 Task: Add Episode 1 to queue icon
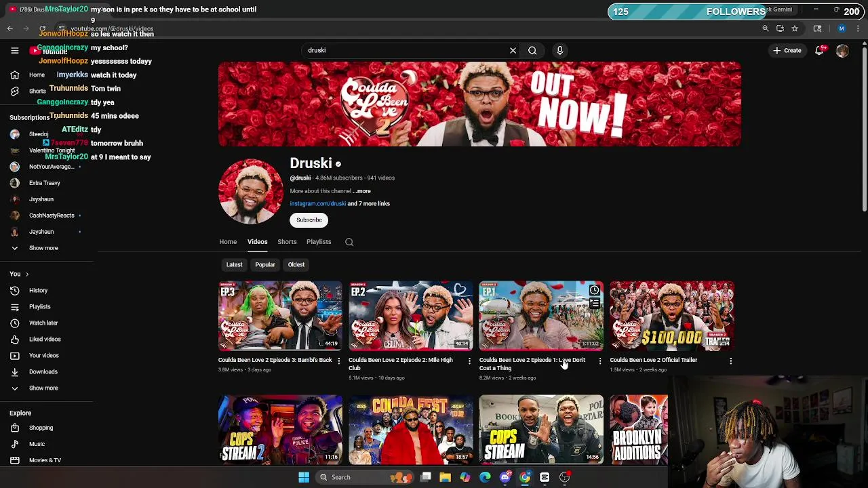click(x=594, y=304)
